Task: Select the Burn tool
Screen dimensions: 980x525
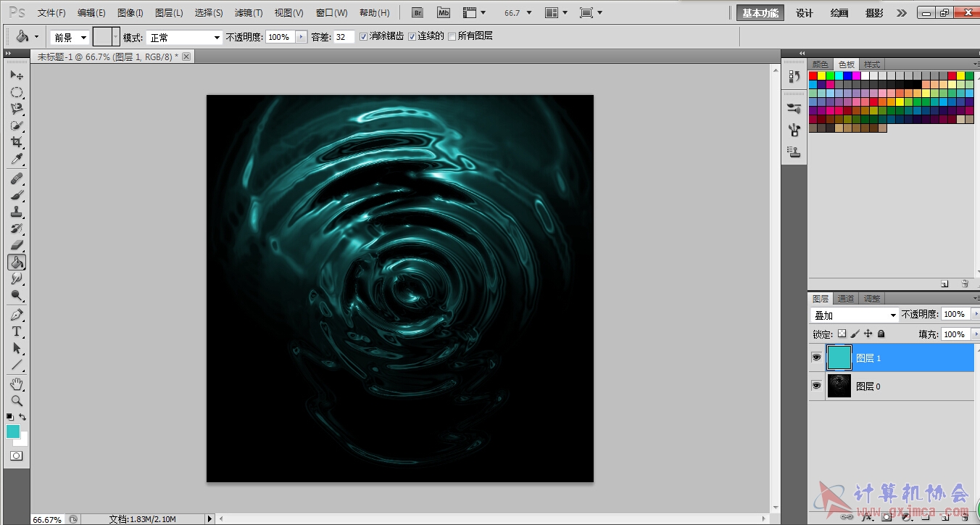Action: 17,295
